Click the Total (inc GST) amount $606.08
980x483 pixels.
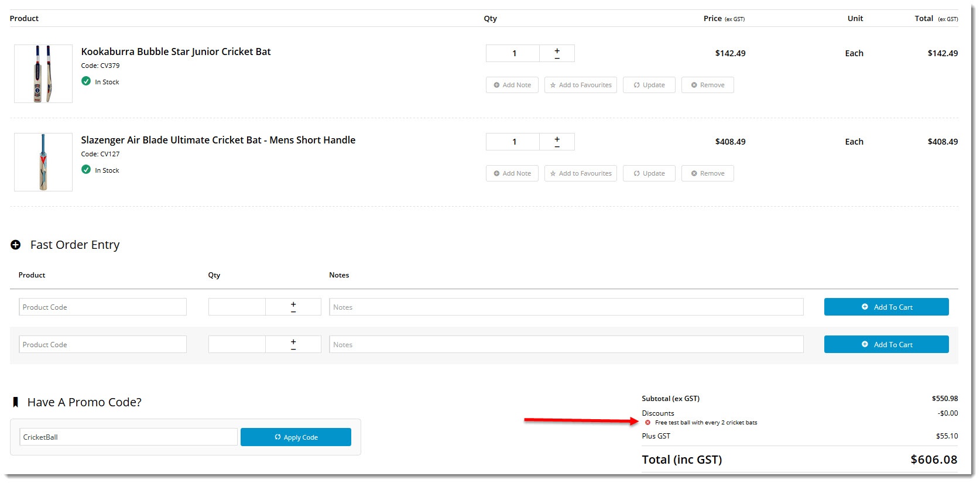(x=934, y=460)
